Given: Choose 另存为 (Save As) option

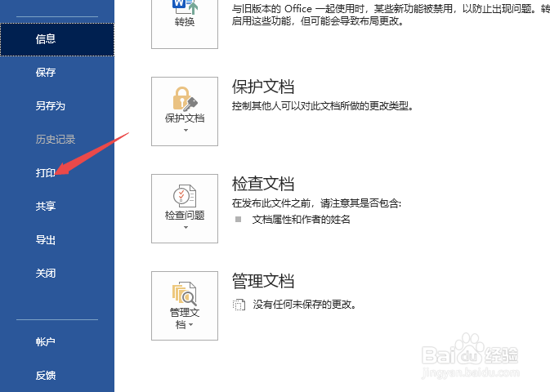Looking at the screenshot, I should point(51,106).
